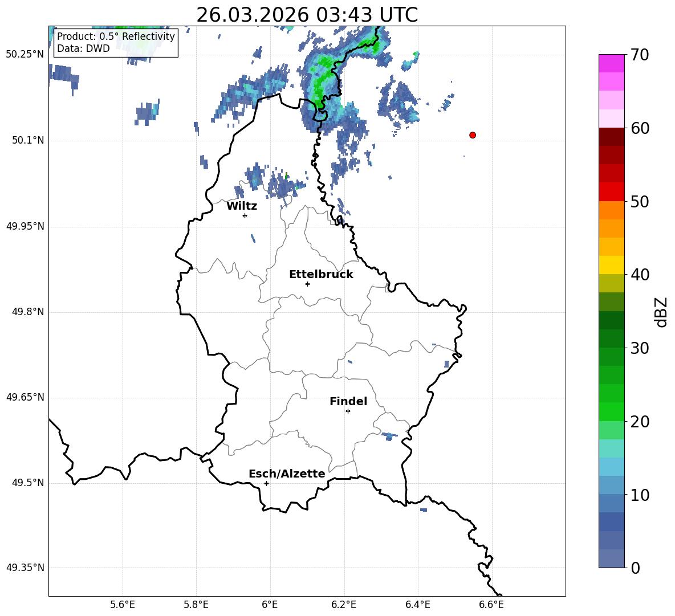Click the Wiltz station label
Image resolution: width=675 pixels, height=616 pixels.
pos(242,206)
